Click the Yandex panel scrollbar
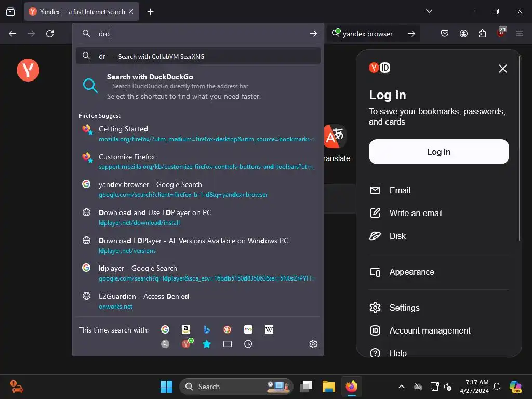This screenshot has width=532, height=399. tap(519, 148)
